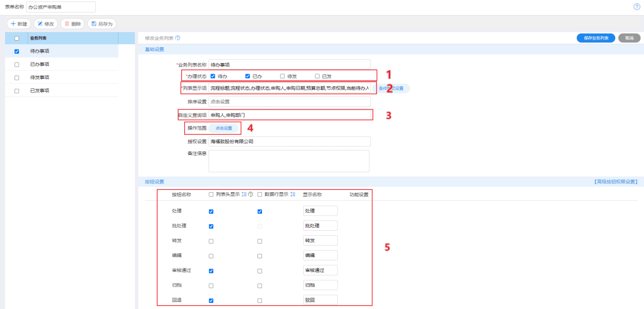This screenshot has width=644, height=309.
Task: Check 已发 in 办理状态
Action: (317, 76)
